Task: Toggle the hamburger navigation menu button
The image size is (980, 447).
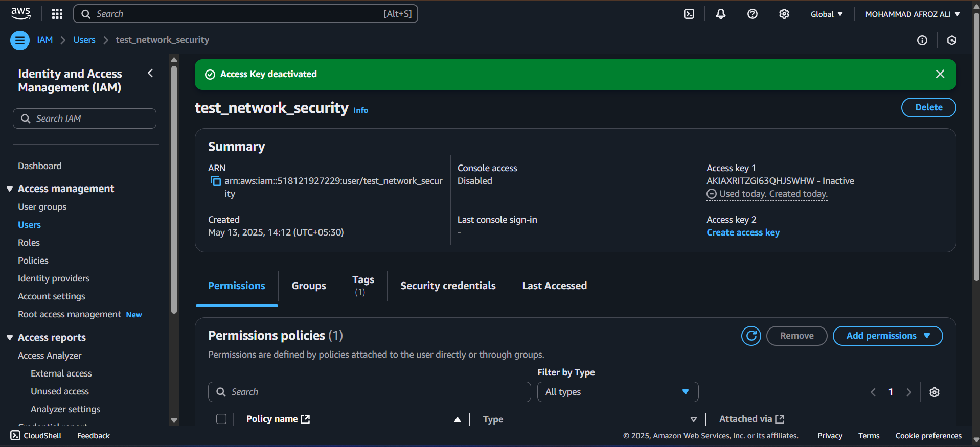Action: pos(20,40)
